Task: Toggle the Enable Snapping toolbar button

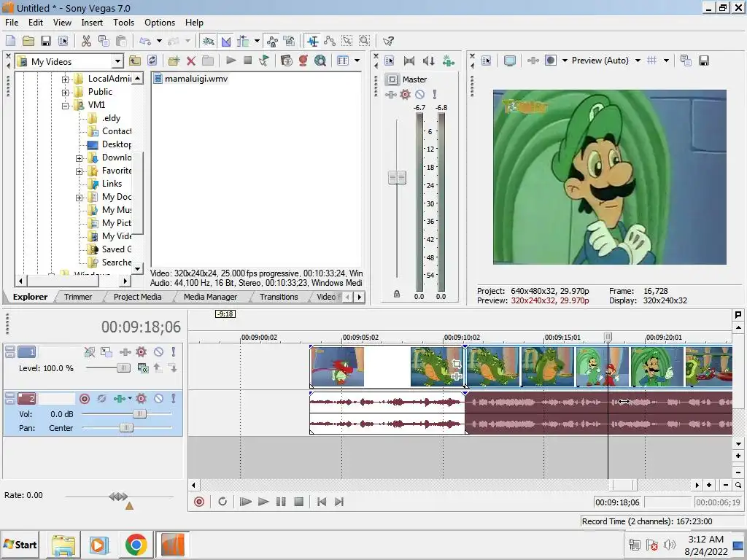Action: tap(208, 41)
